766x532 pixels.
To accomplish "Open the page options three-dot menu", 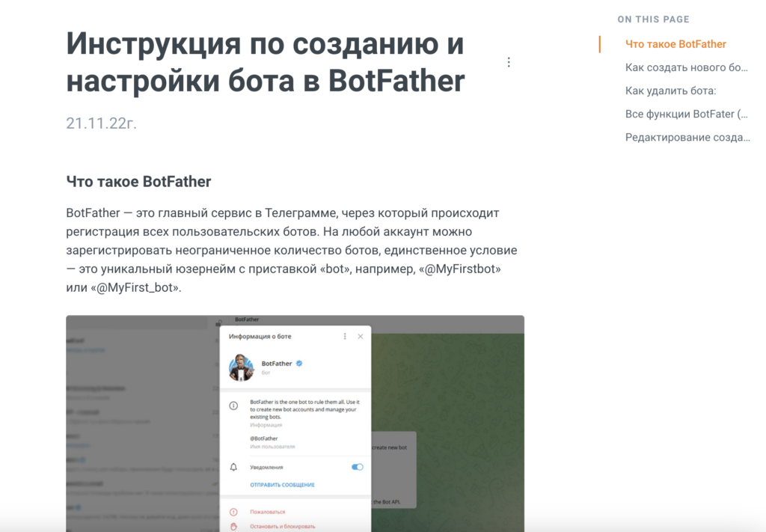I will 509,62.
